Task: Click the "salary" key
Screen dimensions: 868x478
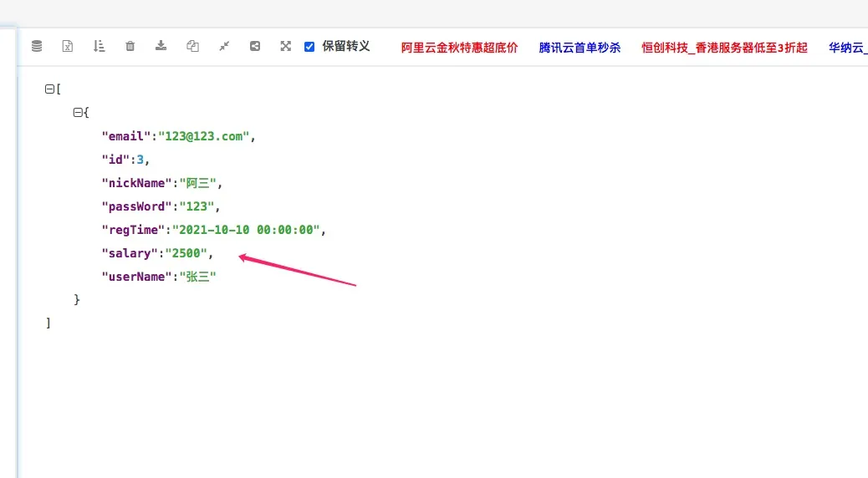Action: (x=130, y=253)
